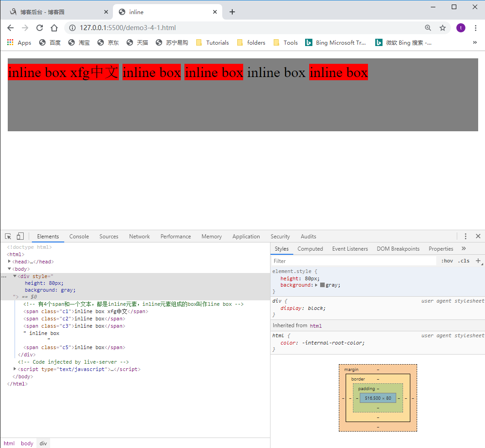485x448 pixels.
Task: Open the Event Listeners tab
Action: point(350,249)
